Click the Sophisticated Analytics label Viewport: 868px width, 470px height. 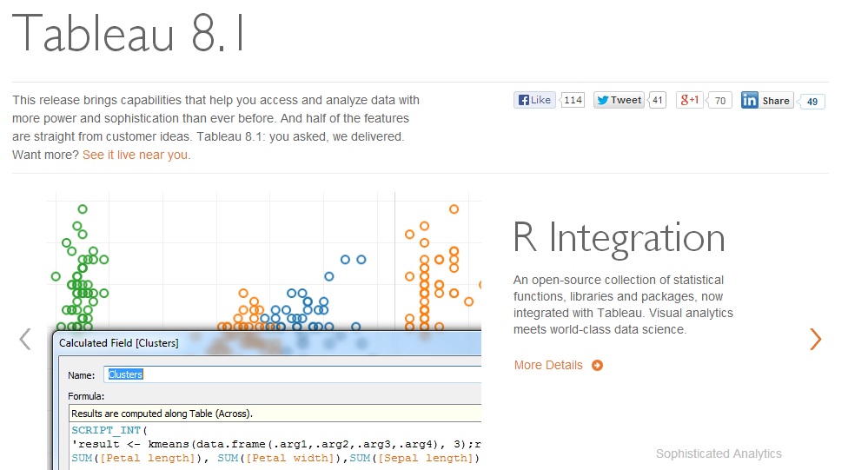click(x=719, y=453)
